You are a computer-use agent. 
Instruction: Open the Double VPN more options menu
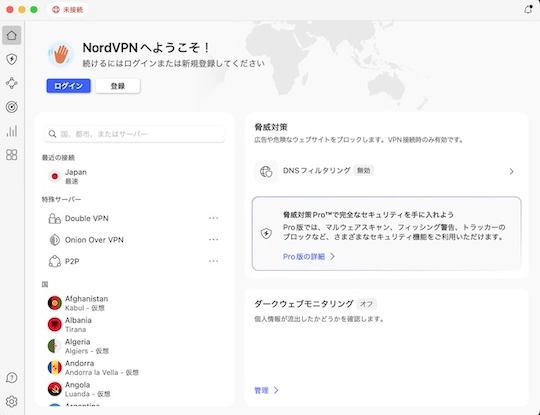(x=214, y=218)
